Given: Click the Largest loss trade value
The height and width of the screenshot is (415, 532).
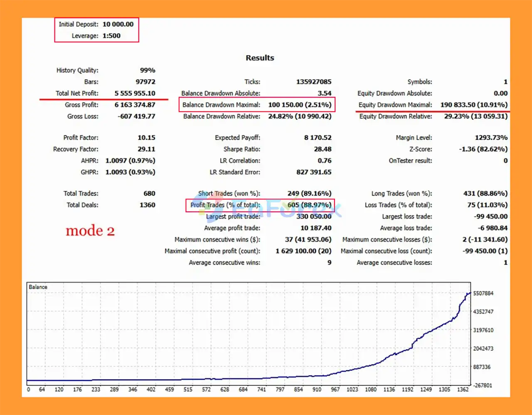Looking at the screenshot, I should [x=491, y=216].
